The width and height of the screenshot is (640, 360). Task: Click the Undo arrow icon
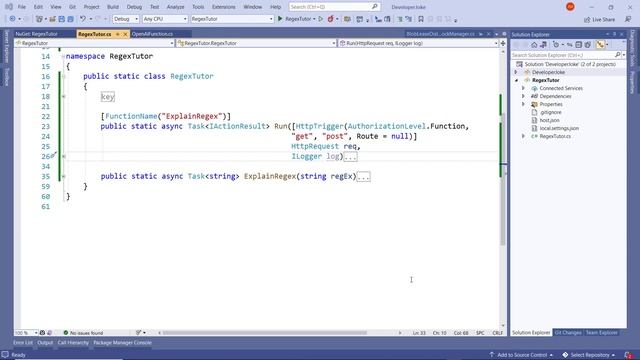pyautogui.click(x=83, y=19)
